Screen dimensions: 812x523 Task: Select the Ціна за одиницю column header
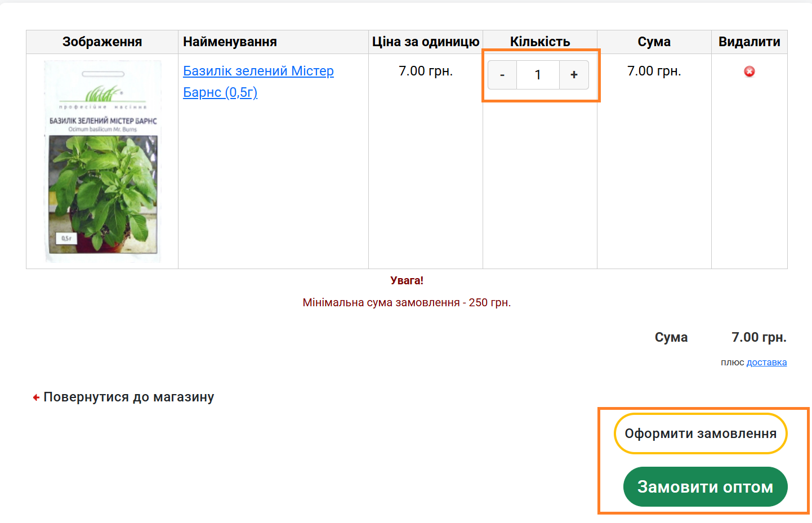426,42
